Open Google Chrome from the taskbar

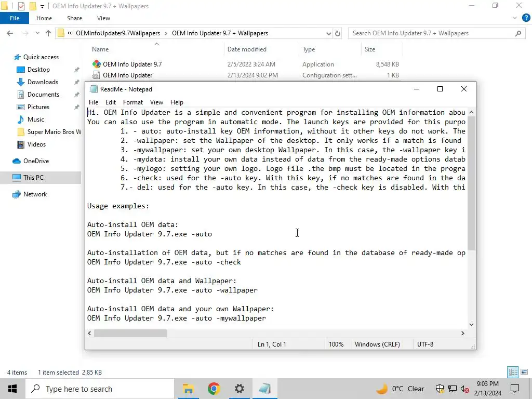[x=214, y=389]
